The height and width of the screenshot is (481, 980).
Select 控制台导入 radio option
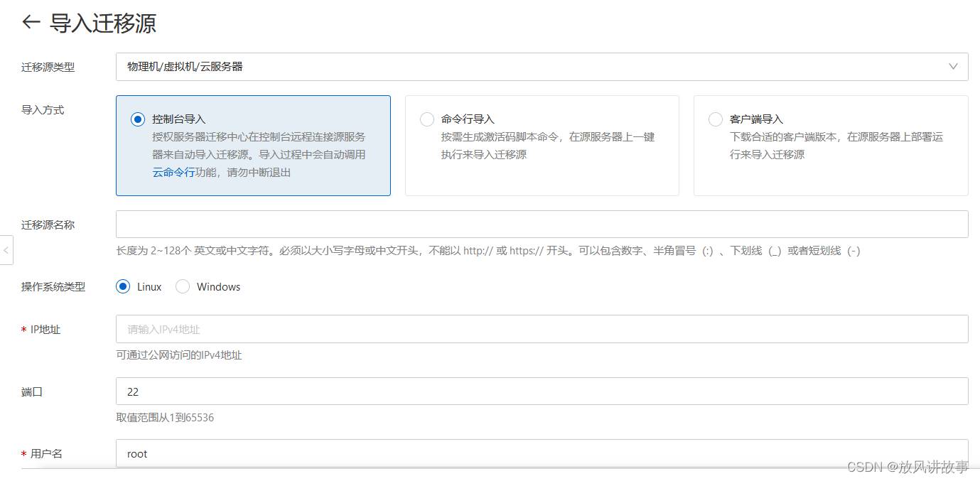(x=138, y=119)
